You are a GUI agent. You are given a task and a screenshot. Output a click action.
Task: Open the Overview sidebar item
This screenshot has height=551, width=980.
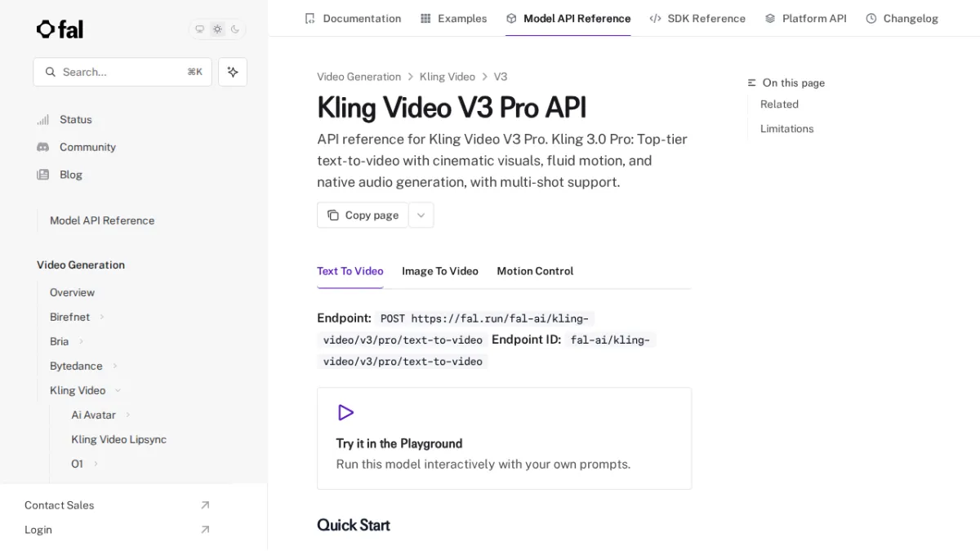tap(72, 292)
